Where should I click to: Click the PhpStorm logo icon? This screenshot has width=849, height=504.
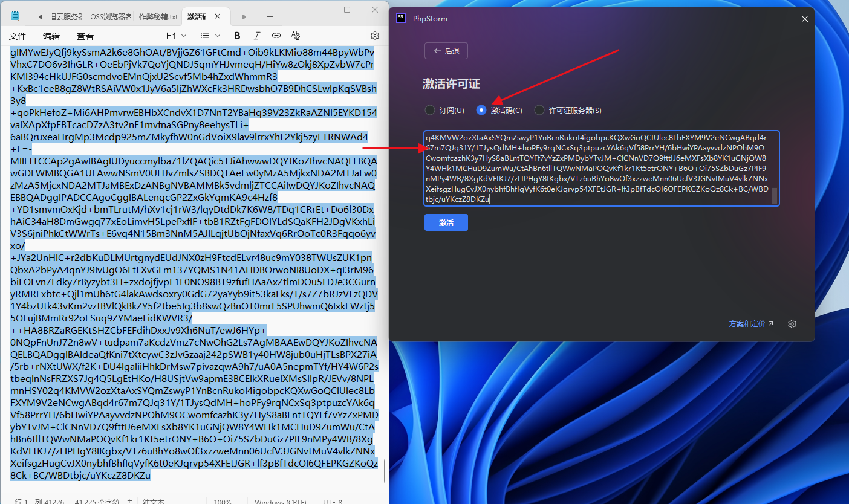400,18
